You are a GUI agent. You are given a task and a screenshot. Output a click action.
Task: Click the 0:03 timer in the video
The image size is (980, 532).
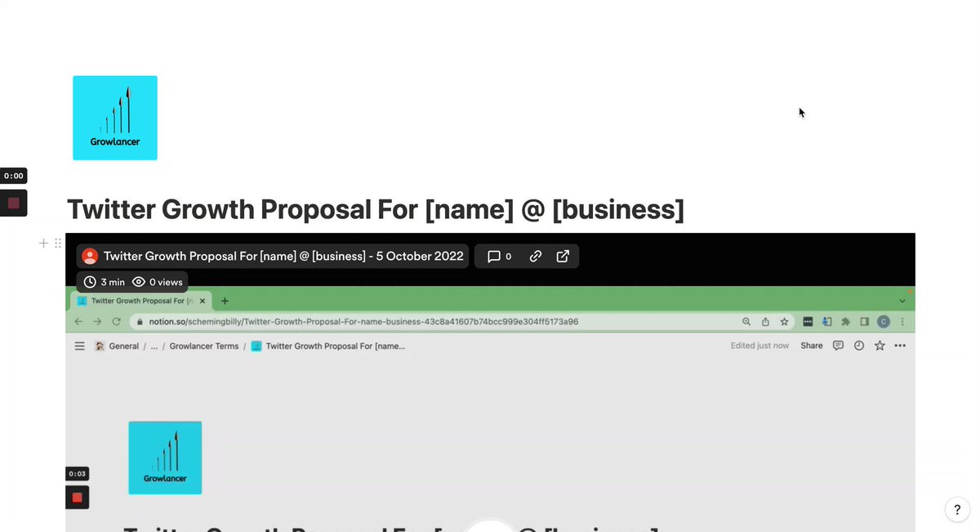pyautogui.click(x=77, y=473)
